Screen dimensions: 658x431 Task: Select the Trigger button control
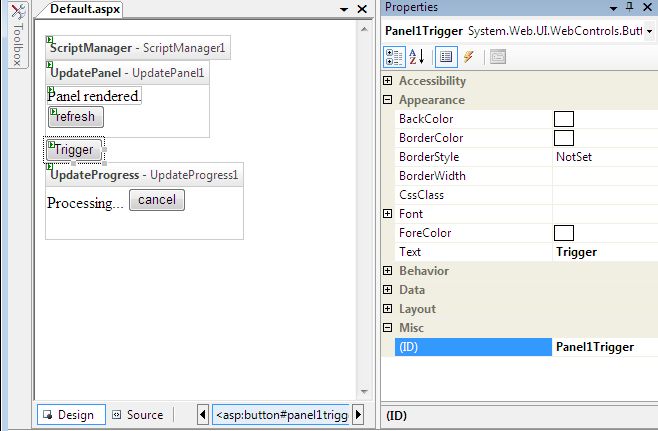(x=74, y=150)
